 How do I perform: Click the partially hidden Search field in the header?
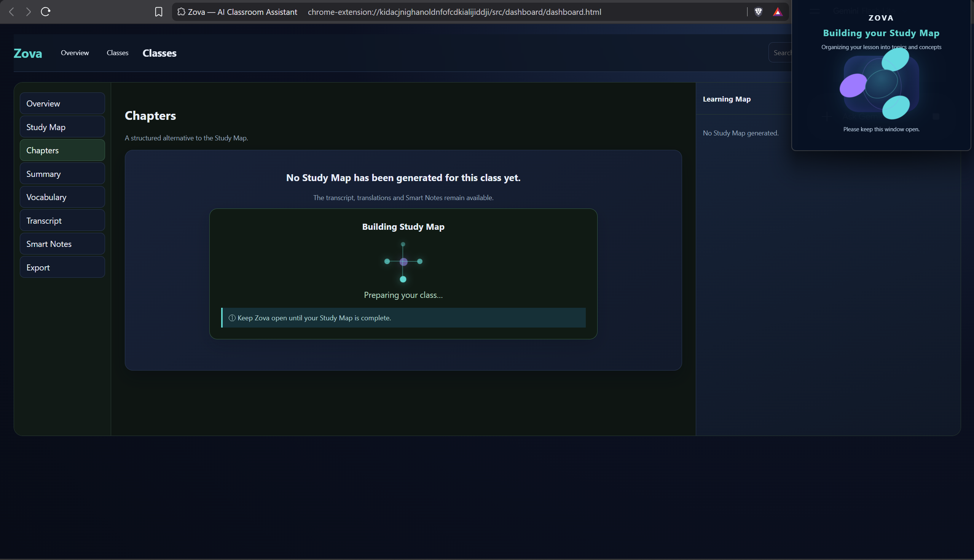tap(780, 53)
